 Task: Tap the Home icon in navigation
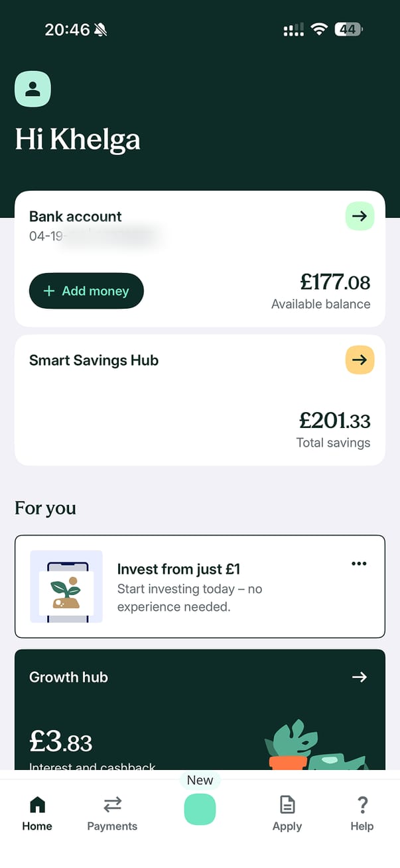click(37, 805)
